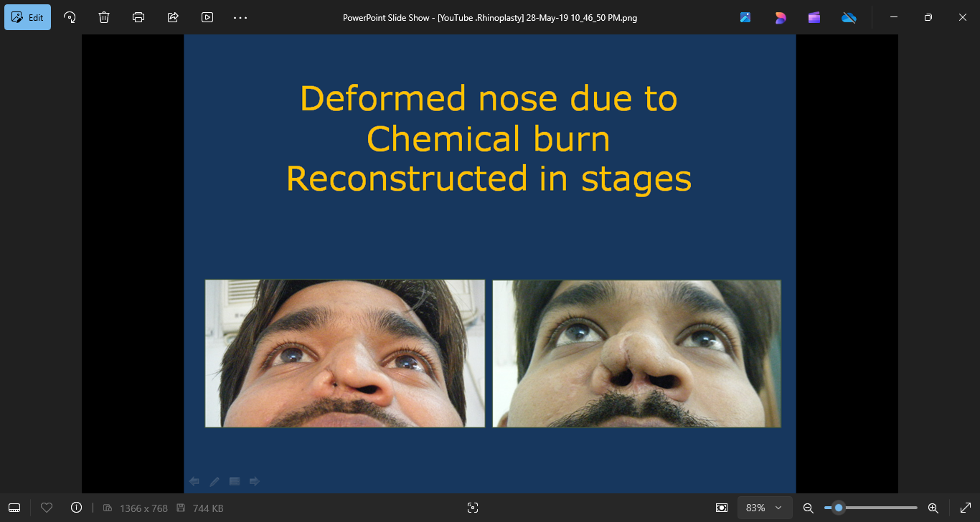Viewport: 980px width, 522px height.
Task: Mark the photo as favorite with the heart
Action: tap(47, 508)
